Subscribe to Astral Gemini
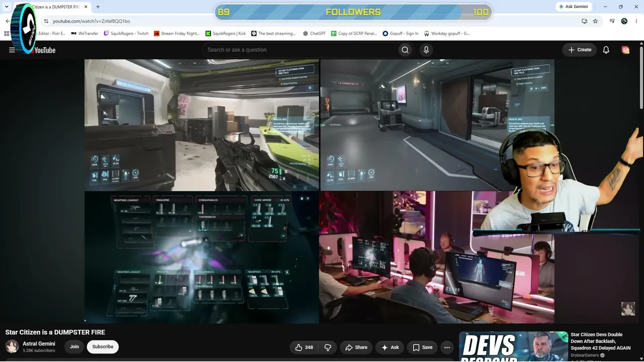The width and height of the screenshot is (644, 362). coord(103,347)
